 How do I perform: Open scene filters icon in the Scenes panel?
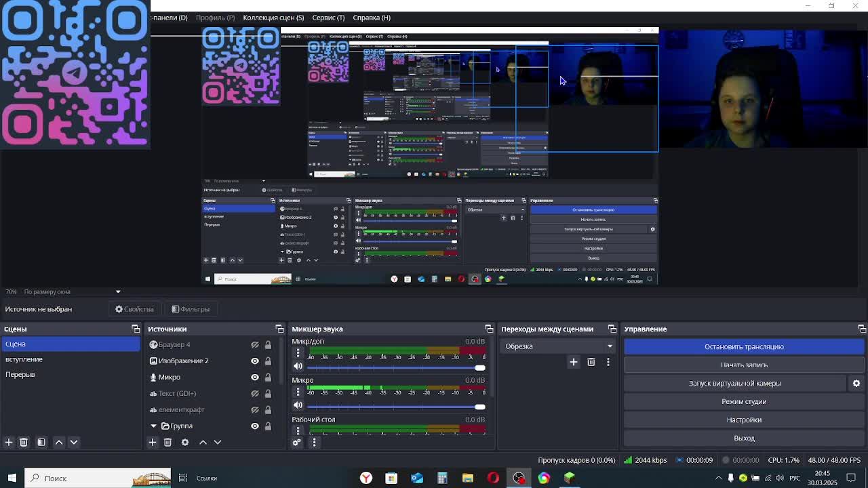[41, 442]
